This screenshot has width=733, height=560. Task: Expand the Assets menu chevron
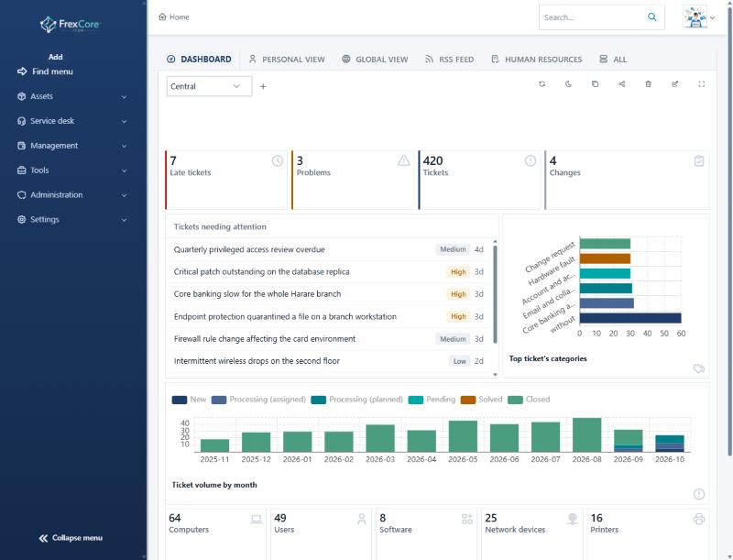(x=124, y=97)
